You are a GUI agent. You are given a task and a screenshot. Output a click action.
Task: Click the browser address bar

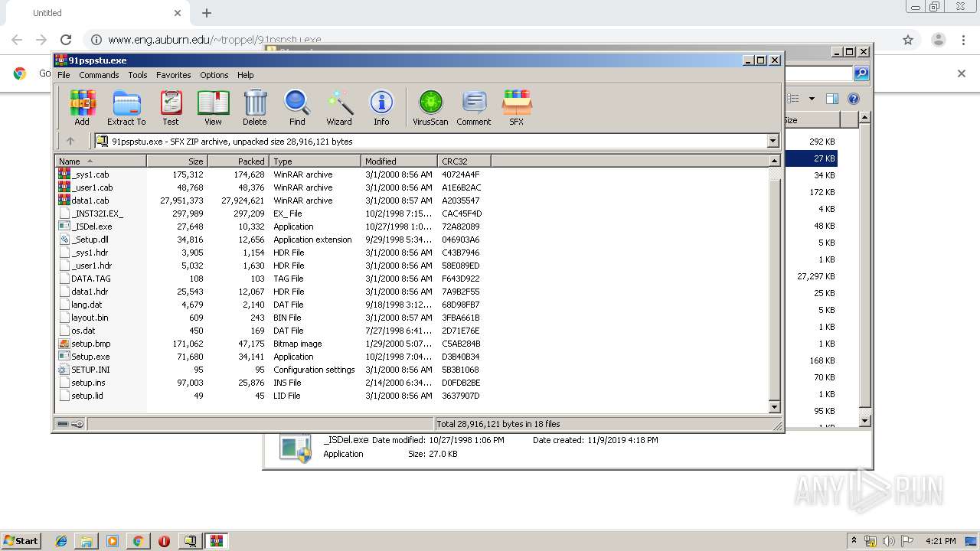[490, 40]
